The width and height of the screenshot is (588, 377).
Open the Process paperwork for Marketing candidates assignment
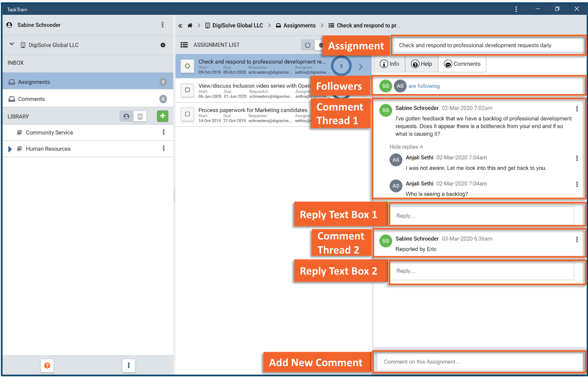(253, 110)
